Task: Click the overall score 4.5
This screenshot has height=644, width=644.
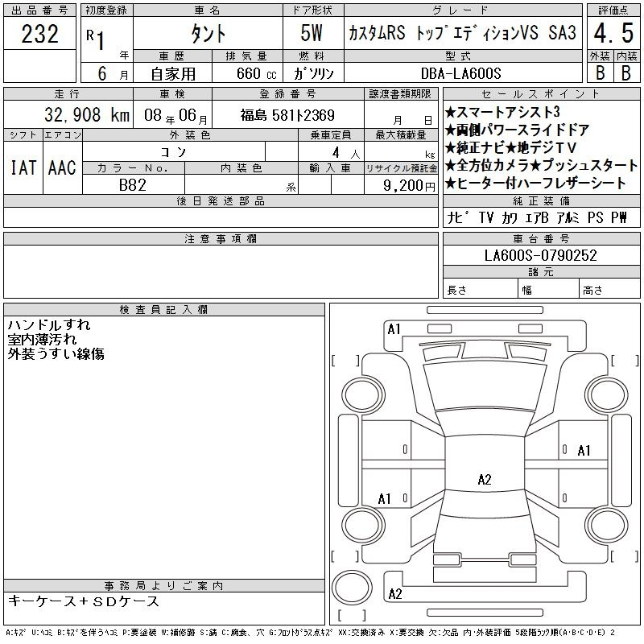Action: click(613, 33)
